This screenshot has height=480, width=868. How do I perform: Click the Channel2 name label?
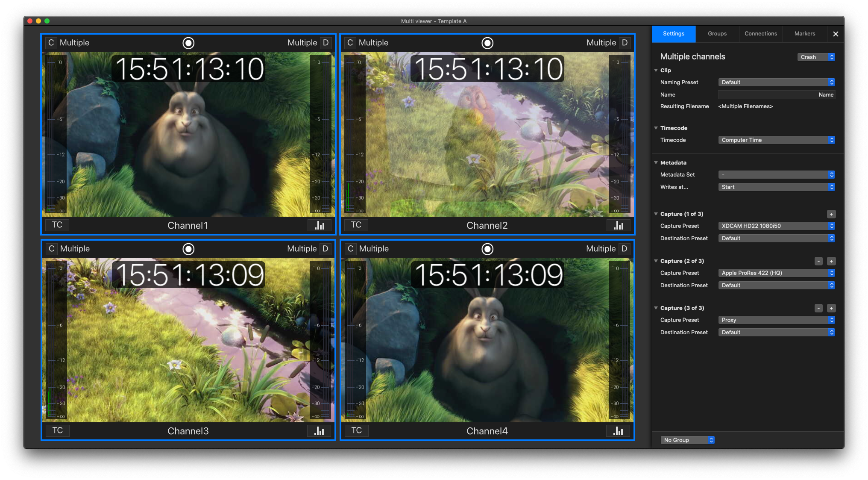click(x=487, y=225)
